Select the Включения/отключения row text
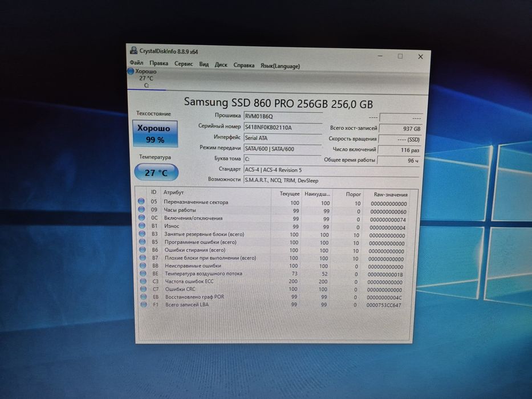The width and height of the screenshot is (532, 399). point(193,218)
